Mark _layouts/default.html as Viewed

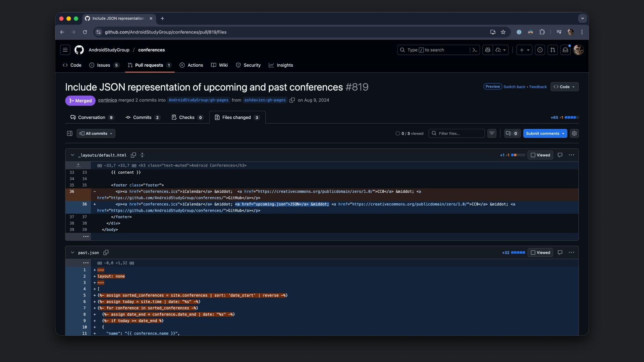point(540,155)
